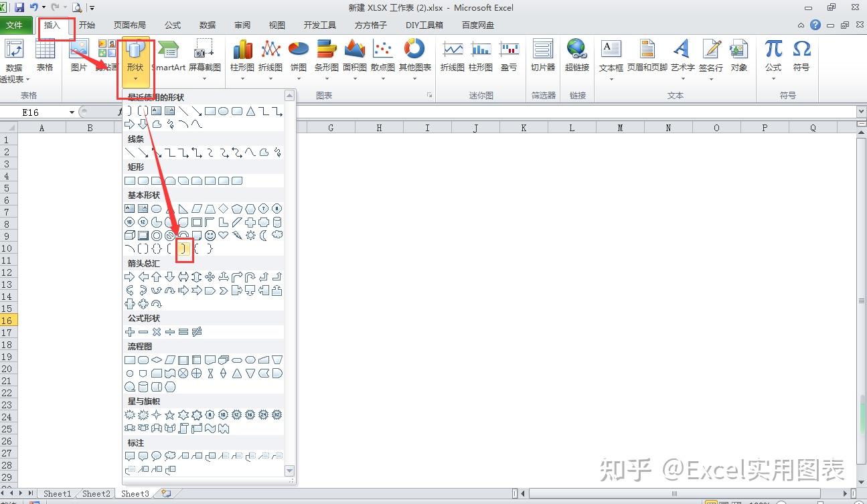
Task: Choose the heart shape
Action: tap(224, 236)
